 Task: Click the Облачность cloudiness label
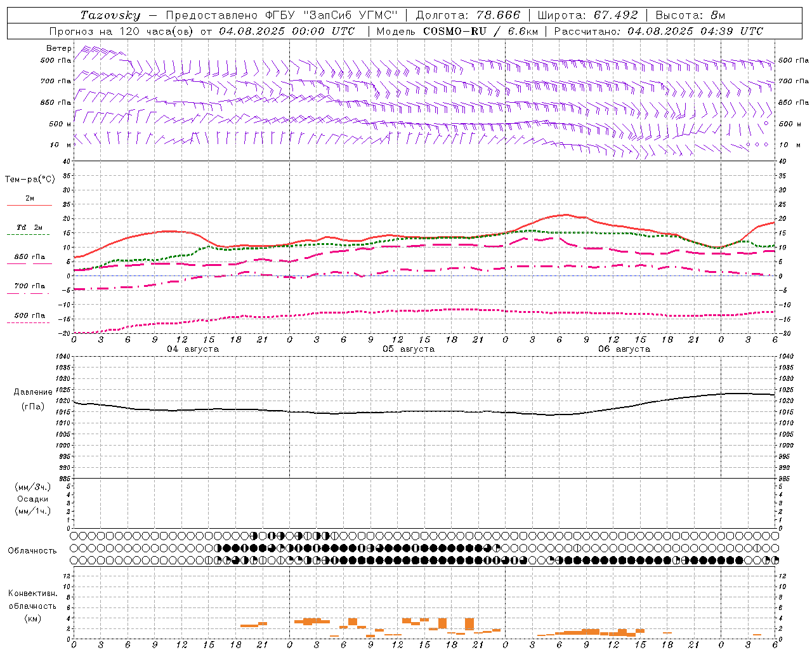point(32,551)
